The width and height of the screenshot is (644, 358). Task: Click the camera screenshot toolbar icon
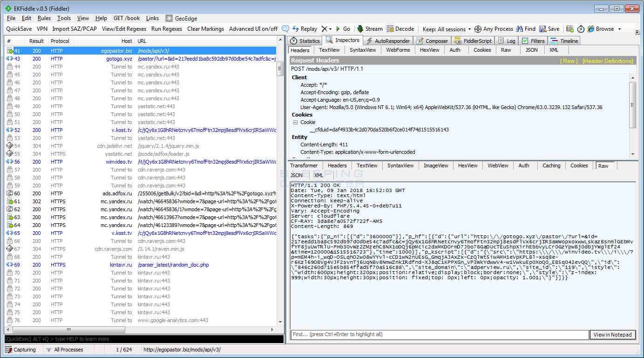(x=569, y=29)
